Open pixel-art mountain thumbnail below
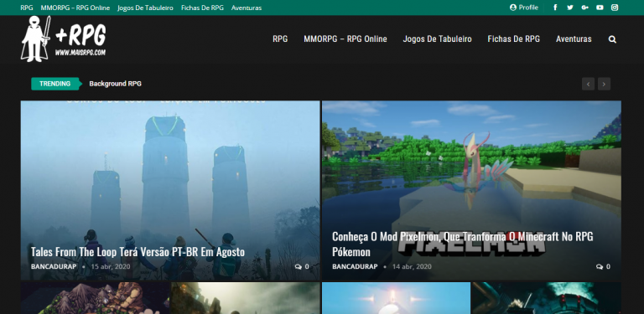The width and height of the screenshot is (644, 314). tap(96, 298)
